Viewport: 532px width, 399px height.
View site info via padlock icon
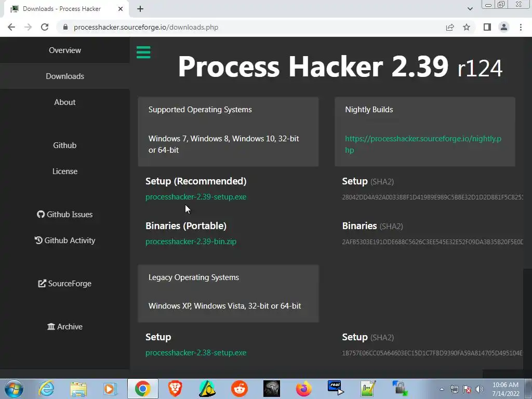65,27
